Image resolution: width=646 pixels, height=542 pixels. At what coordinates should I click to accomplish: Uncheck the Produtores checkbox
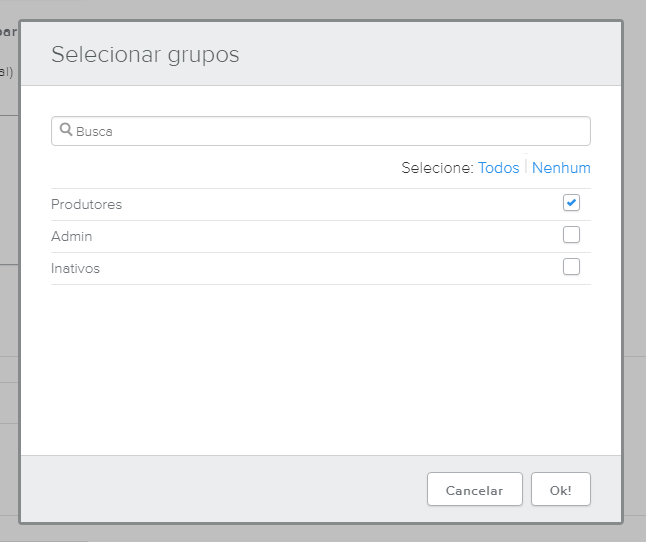tap(571, 203)
